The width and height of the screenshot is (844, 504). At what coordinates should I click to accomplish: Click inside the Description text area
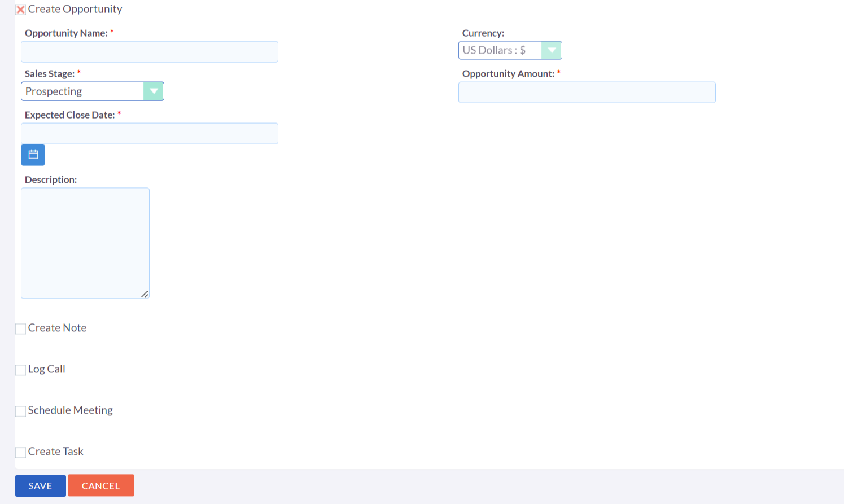(85, 243)
